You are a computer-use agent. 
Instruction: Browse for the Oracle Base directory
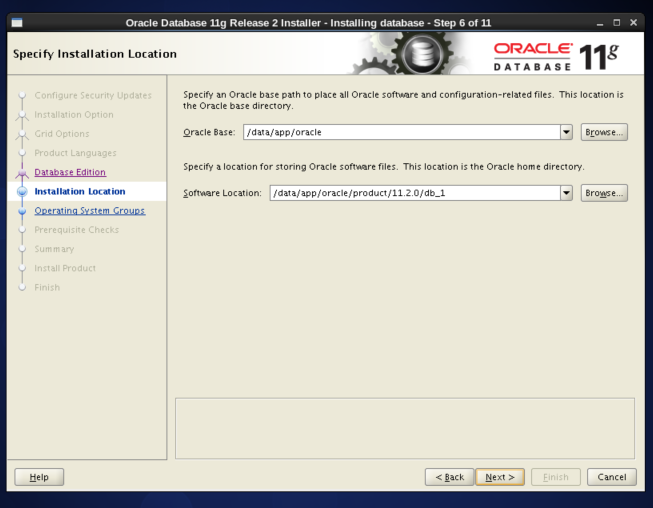click(604, 132)
